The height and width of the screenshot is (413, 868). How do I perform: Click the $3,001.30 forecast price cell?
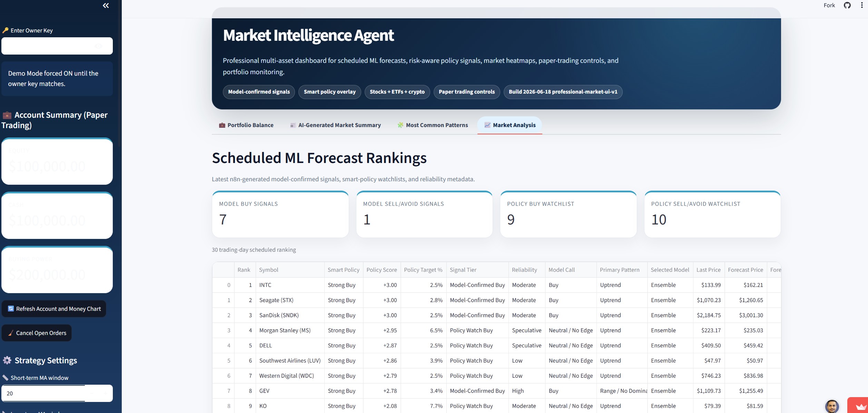[x=746, y=315]
